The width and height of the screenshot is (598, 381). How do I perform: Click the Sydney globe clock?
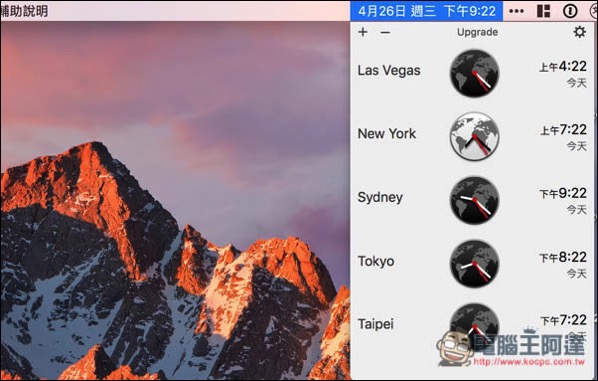pos(474,200)
